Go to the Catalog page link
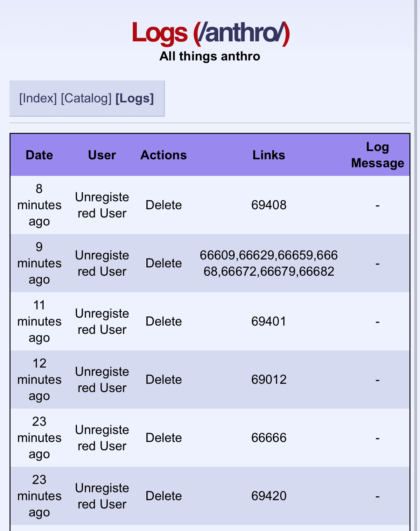This screenshot has height=531, width=420. coord(86,99)
